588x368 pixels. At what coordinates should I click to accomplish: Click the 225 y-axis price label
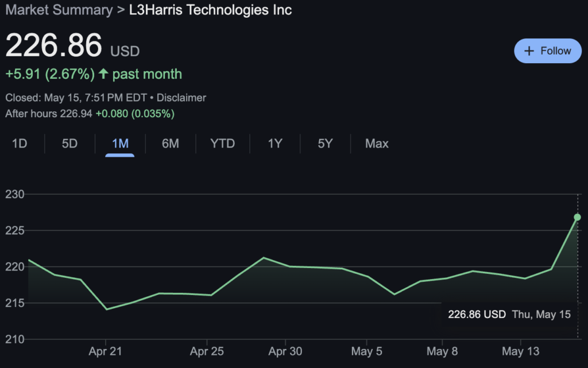[14, 230]
